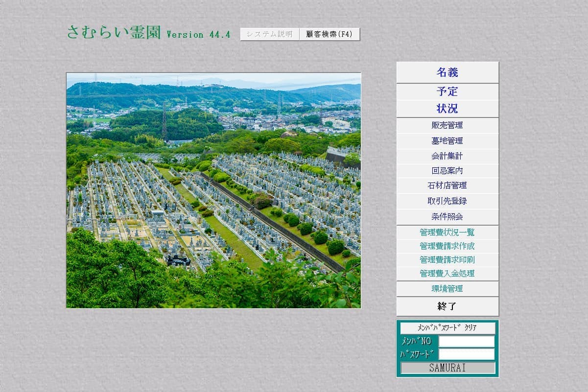Open 条件照会 condition inquiry
The image size is (588, 392).
pyautogui.click(x=447, y=217)
